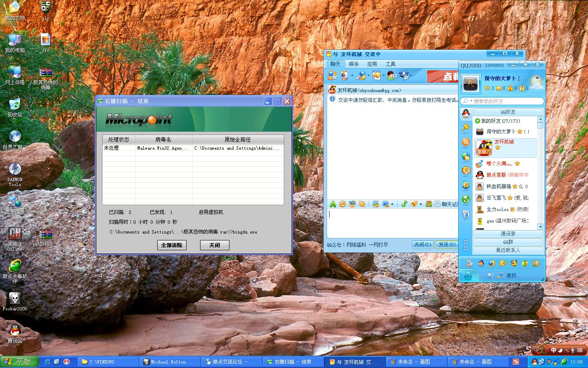Click the 原始全路径 column header
588x368 pixels.
point(238,139)
